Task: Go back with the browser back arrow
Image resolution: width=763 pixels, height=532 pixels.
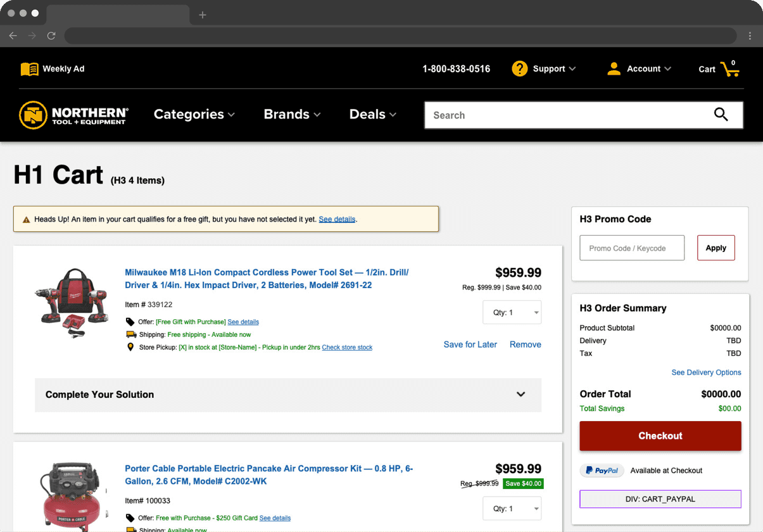Action: pyautogui.click(x=13, y=36)
